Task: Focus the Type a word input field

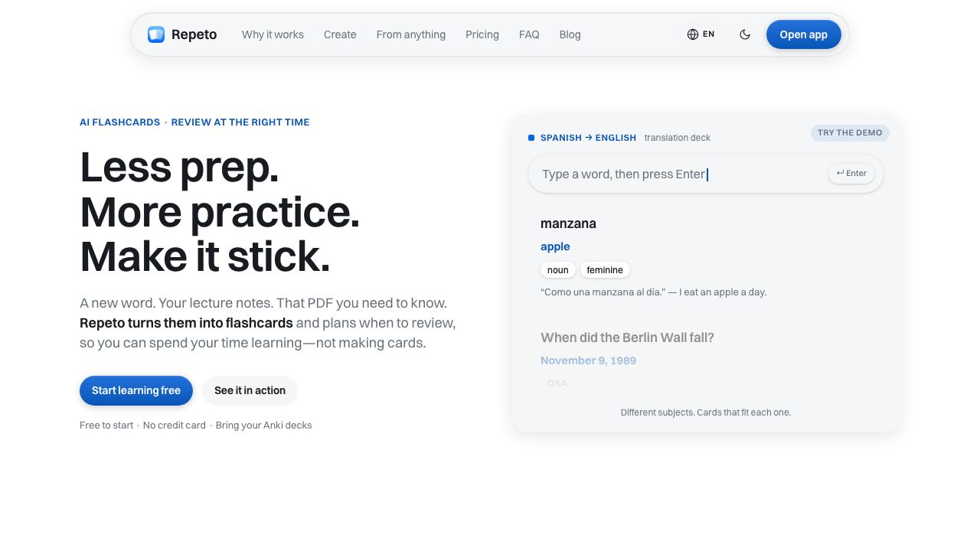Action: tap(706, 174)
